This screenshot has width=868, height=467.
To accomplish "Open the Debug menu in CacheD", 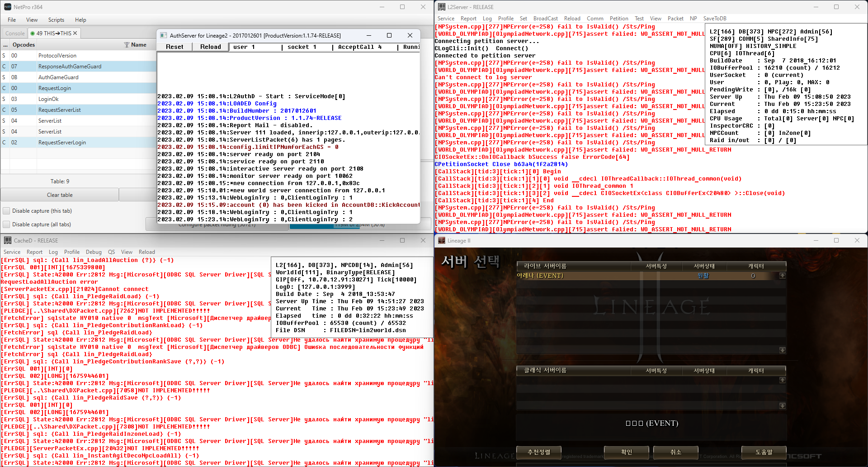I will point(94,252).
